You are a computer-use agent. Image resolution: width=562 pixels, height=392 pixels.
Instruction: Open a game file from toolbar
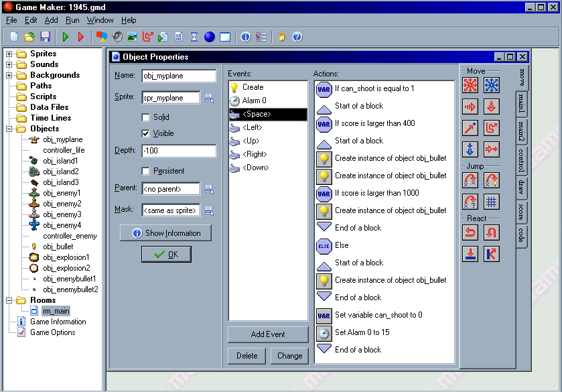(29, 37)
